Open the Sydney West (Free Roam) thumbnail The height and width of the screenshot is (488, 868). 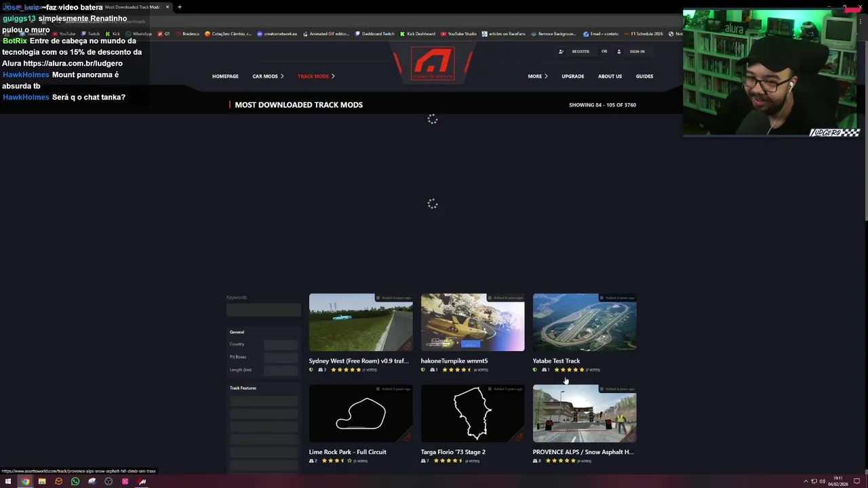click(x=361, y=323)
